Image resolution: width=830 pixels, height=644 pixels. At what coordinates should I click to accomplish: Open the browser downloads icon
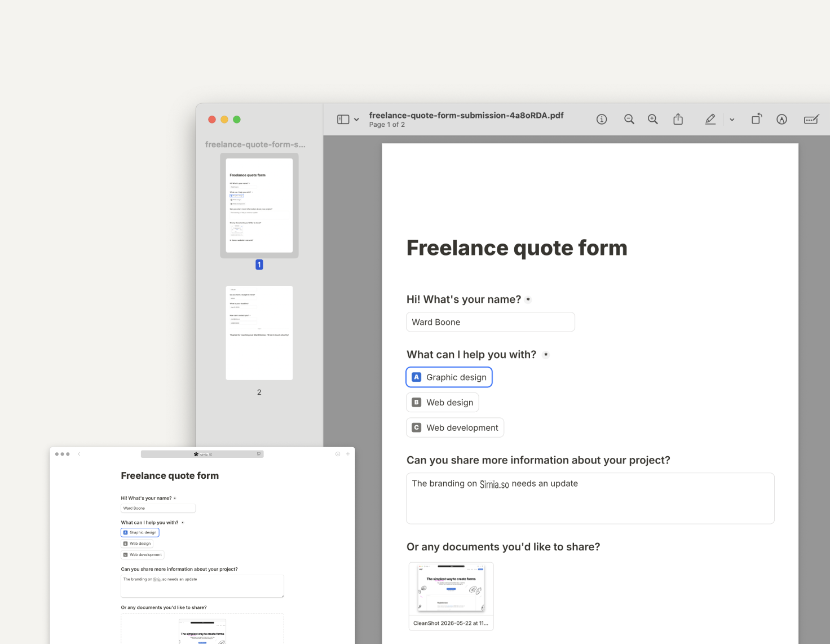point(338,454)
